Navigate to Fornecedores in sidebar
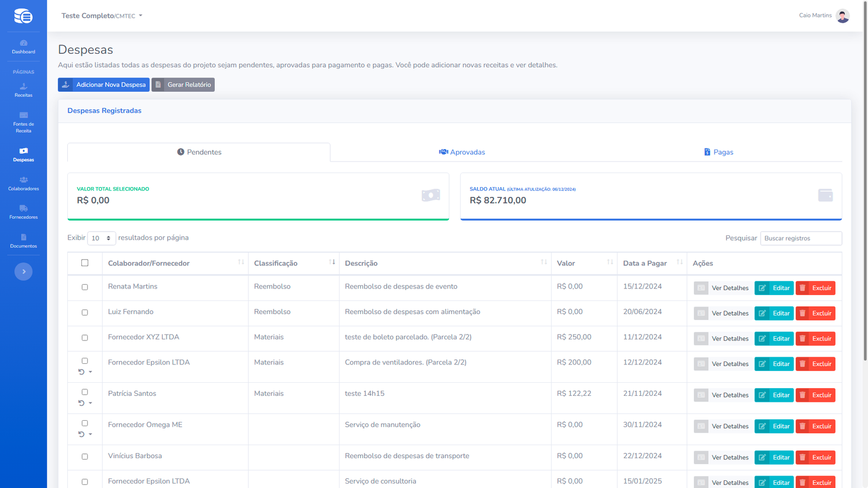This screenshot has width=868, height=488. pyautogui.click(x=23, y=212)
